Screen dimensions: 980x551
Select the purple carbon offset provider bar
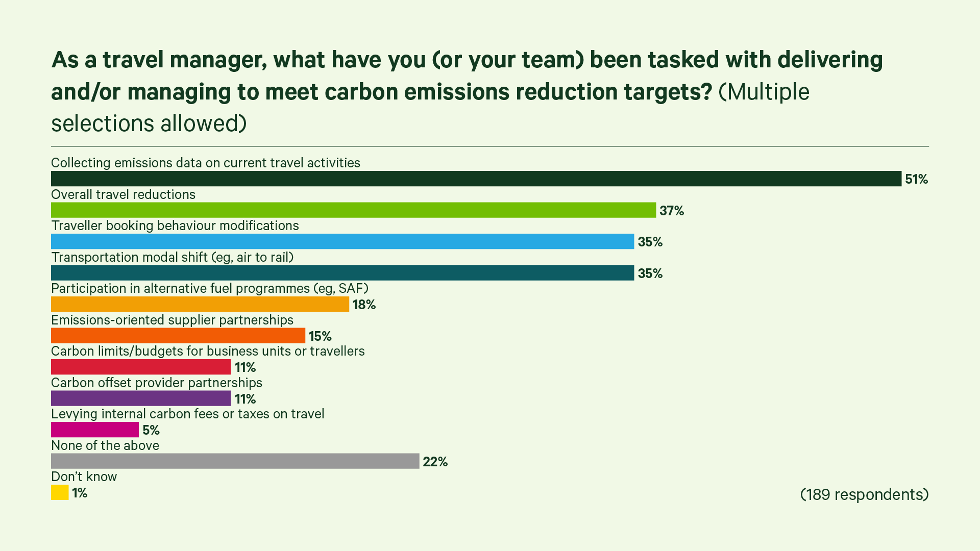point(140,398)
